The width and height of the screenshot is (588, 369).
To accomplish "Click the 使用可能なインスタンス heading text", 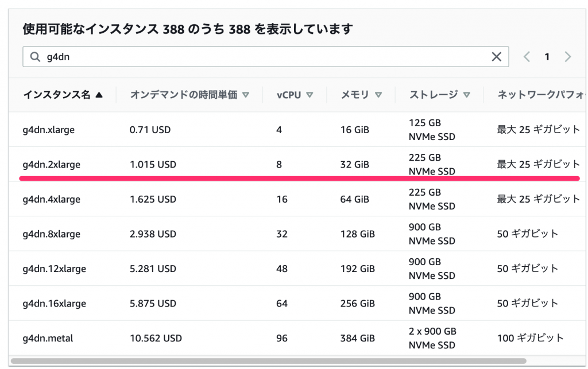I will (x=188, y=29).
